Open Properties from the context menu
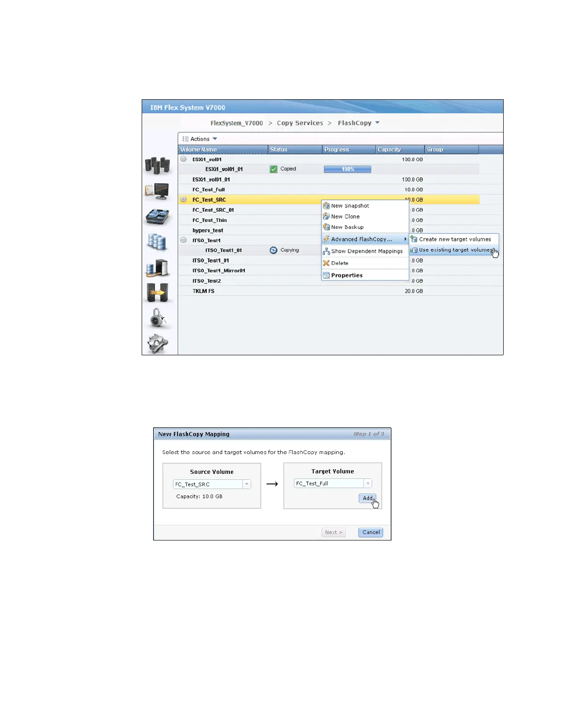Screen dimensions: 563x728 click(x=365, y=275)
